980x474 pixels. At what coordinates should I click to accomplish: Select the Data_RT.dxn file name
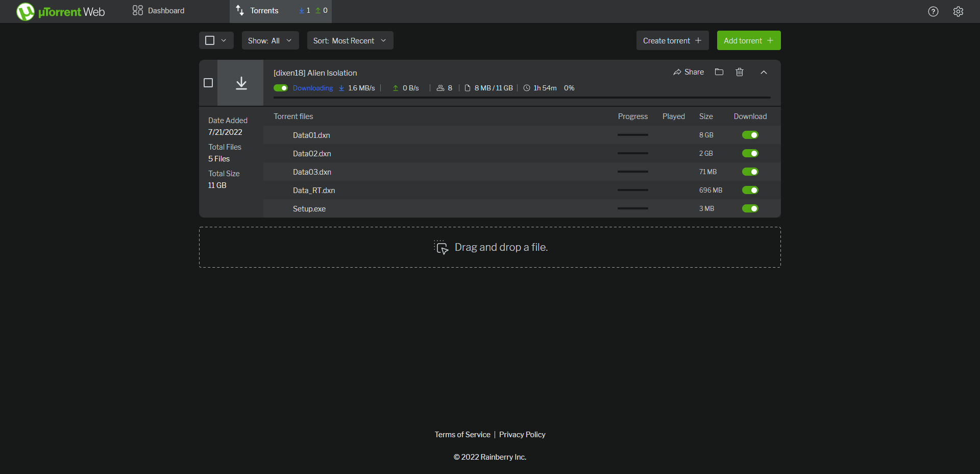pyautogui.click(x=314, y=191)
